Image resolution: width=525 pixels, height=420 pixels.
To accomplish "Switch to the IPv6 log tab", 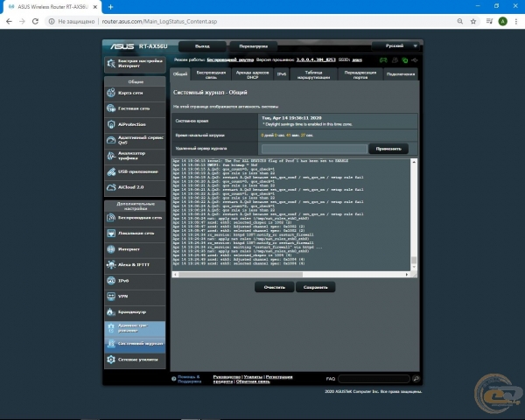I will click(282, 74).
